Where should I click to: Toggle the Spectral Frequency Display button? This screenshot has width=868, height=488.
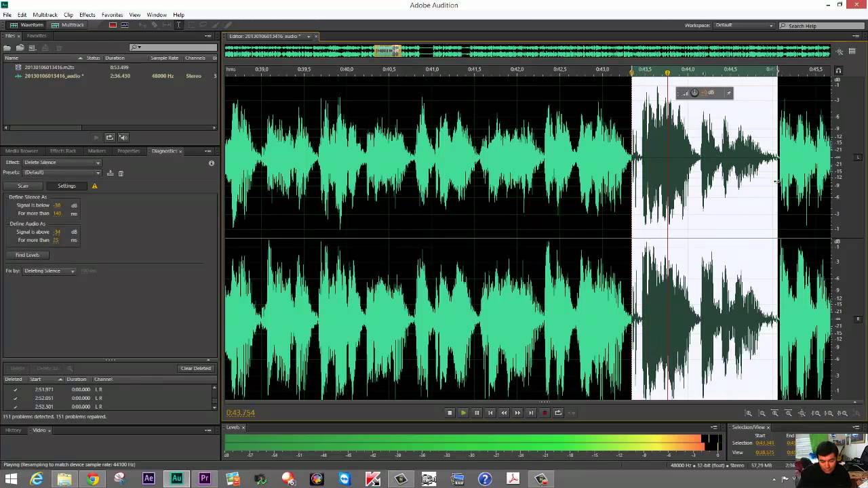[x=113, y=25]
